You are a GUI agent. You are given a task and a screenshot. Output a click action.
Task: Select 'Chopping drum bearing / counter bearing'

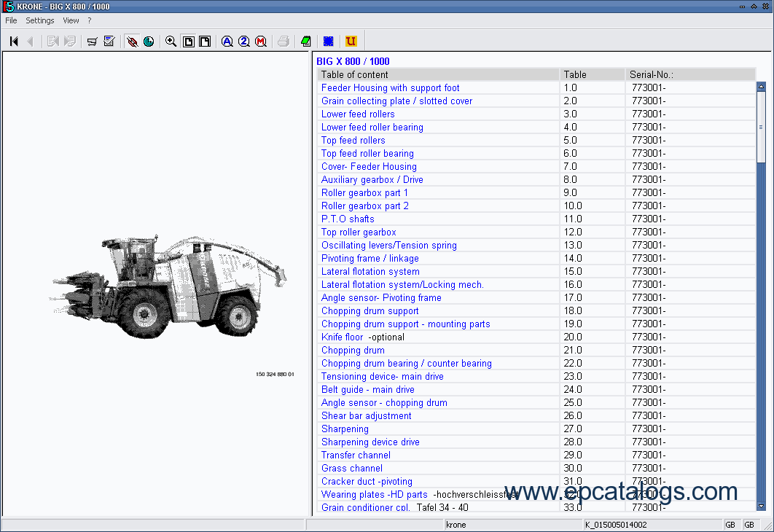(407, 363)
